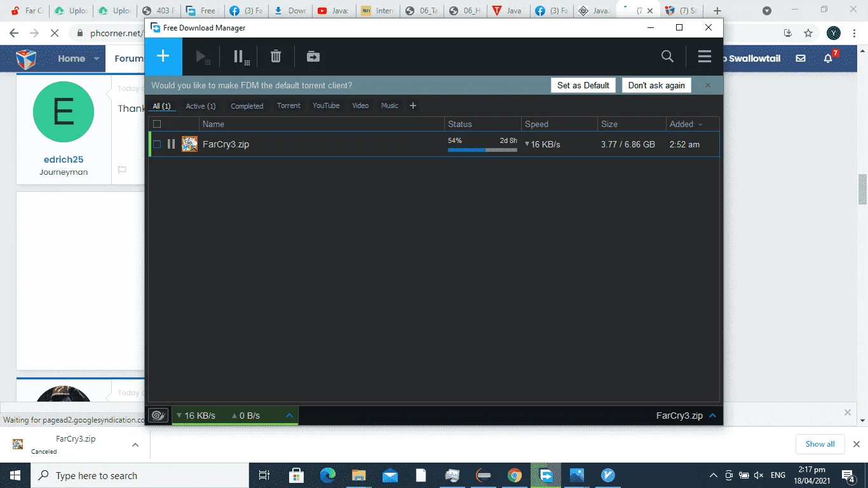The height and width of the screenshot is (488, 868).
Task: Open phcorner inbox envelope icon
Action: (801, 58)
